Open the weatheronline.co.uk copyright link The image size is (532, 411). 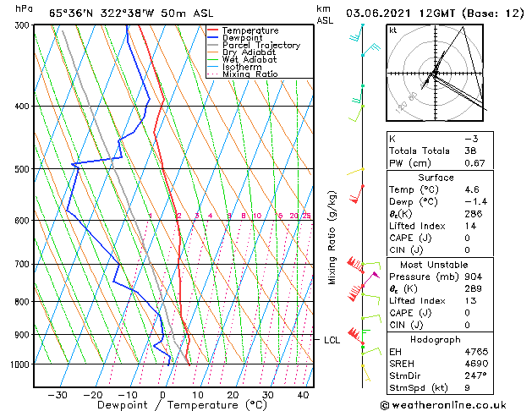click(x=443, y=405)
